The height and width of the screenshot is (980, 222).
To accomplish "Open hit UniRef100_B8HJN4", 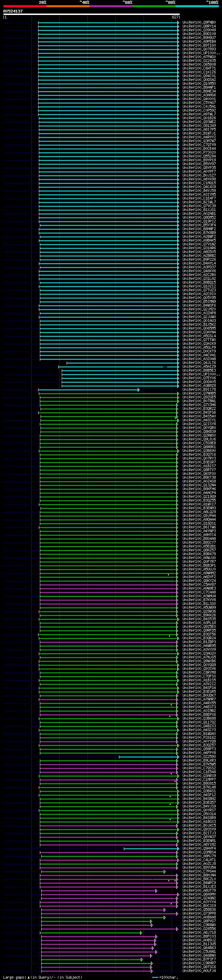I will coord(199,875).
